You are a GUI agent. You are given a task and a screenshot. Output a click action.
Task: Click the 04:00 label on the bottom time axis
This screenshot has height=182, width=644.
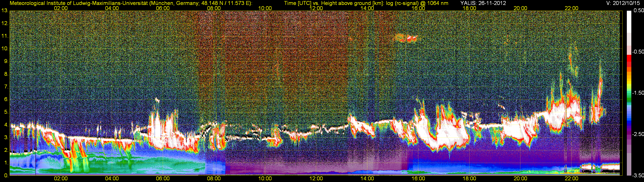coord(112,179)
